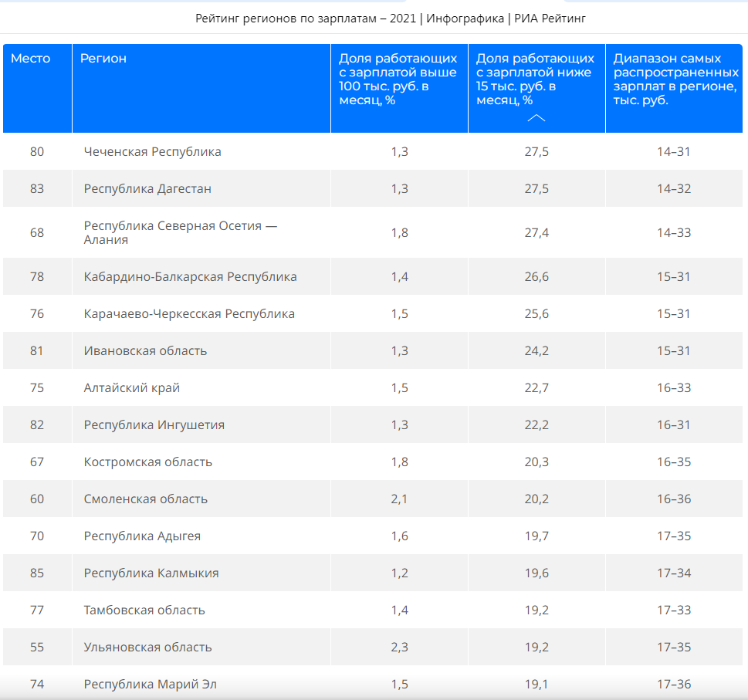
Task: Click value 1,6 in Адыгея row
Action: pos(399,536)
